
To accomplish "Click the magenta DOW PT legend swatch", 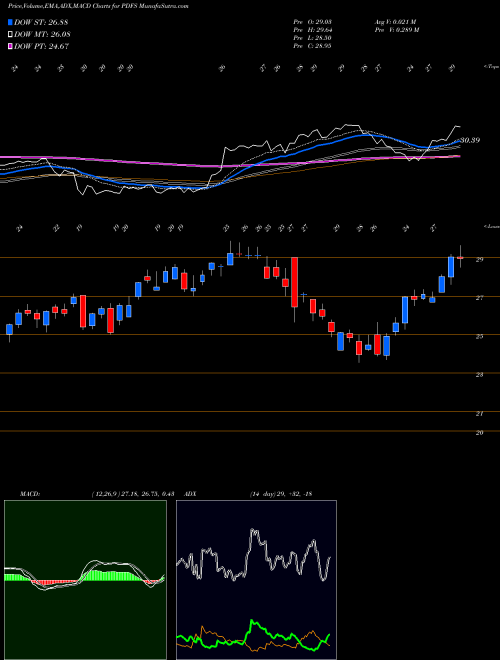I will pyautogui.click(x=11, y=46).
